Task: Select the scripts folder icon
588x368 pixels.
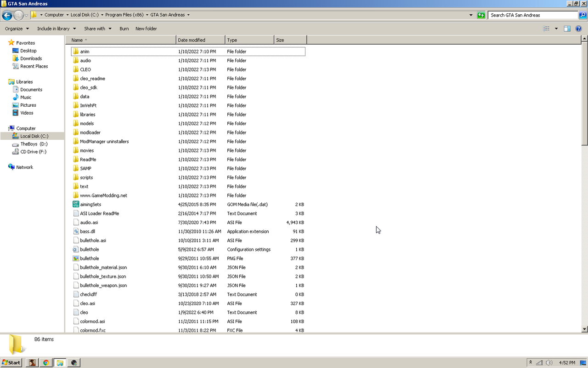Action: point(76,178)
